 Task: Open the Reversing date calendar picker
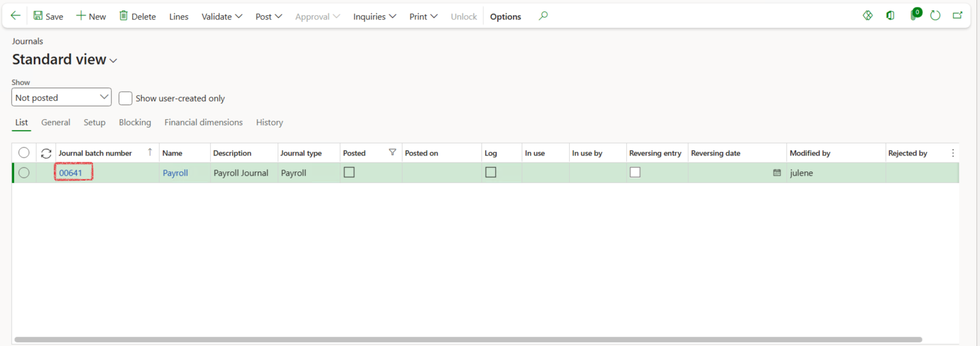coord(777,173)
